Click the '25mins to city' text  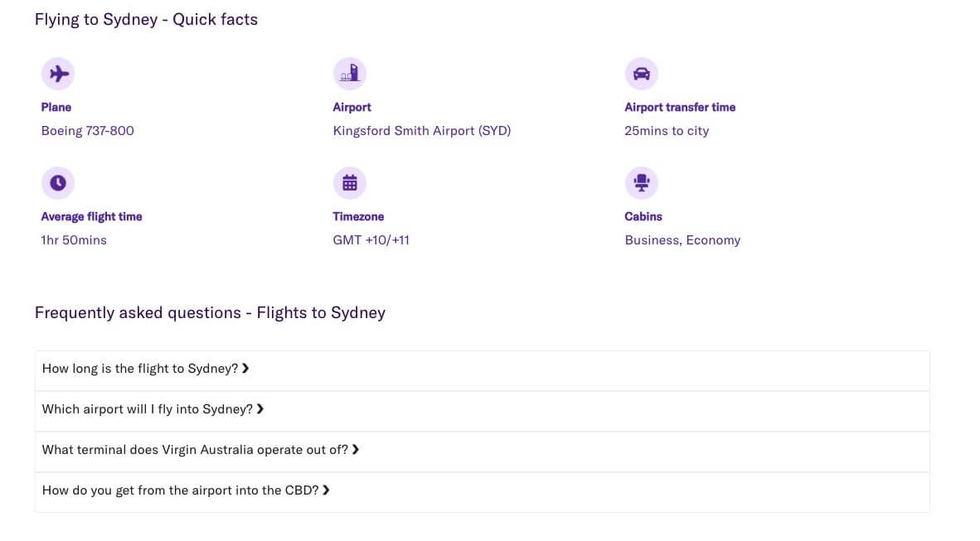(667, 131)
